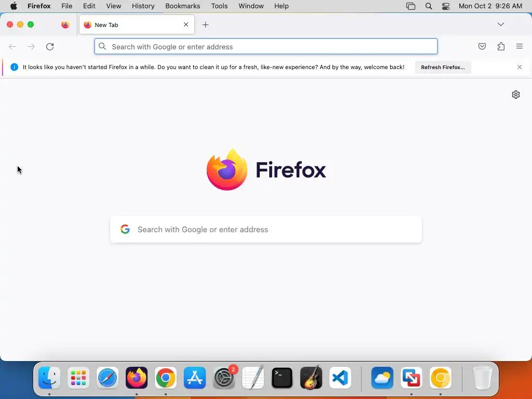Image resolution: width=532 pixels, height=399 pixels.
Task: Open the App Store from the Dock
Action: [x=195, y=378]
